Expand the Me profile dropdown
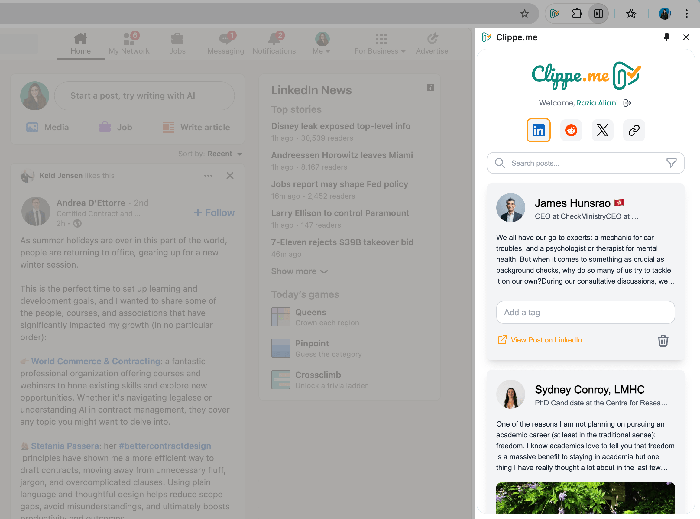Image resolution: width=700 pixels, height=519 pixels. click(x=322, y=44)
